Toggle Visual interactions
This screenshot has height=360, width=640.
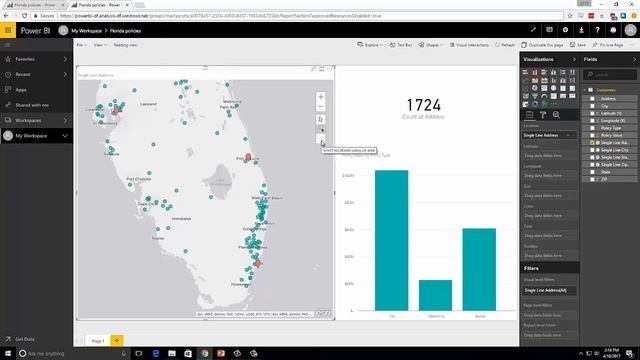(x=469, y=45)
